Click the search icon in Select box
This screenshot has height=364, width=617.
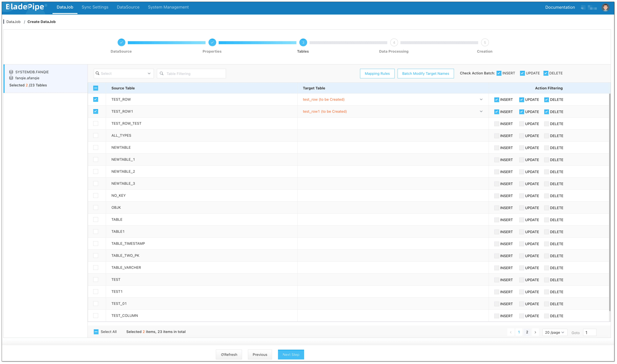click(97, 73)
